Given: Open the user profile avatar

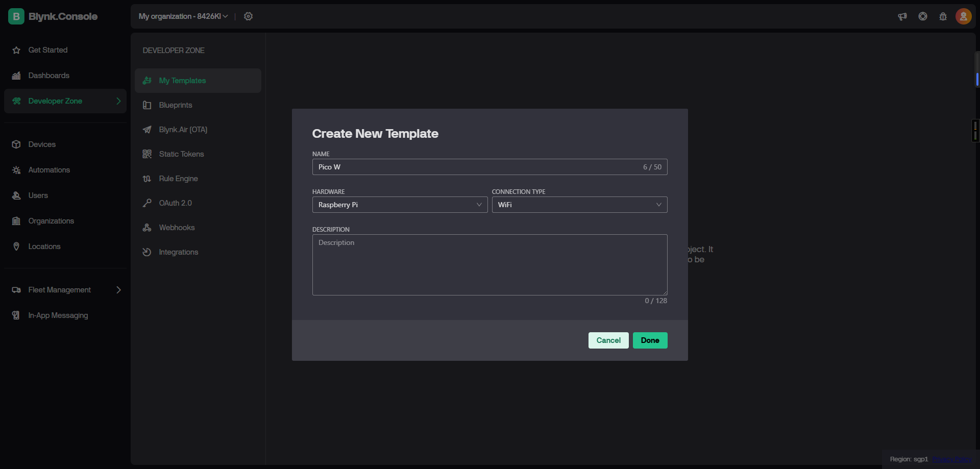Looking at the screenshot, I should click(964, 16).
